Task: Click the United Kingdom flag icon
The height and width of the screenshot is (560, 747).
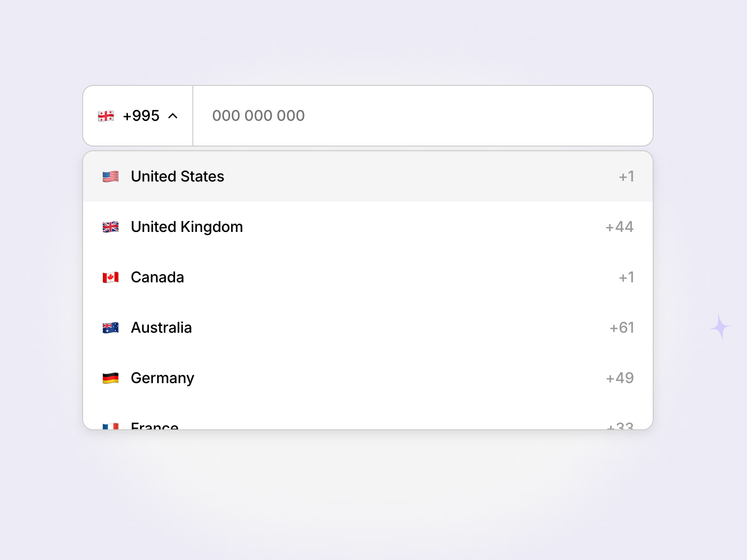Action: pyautogui.click(x=110, y=227)
